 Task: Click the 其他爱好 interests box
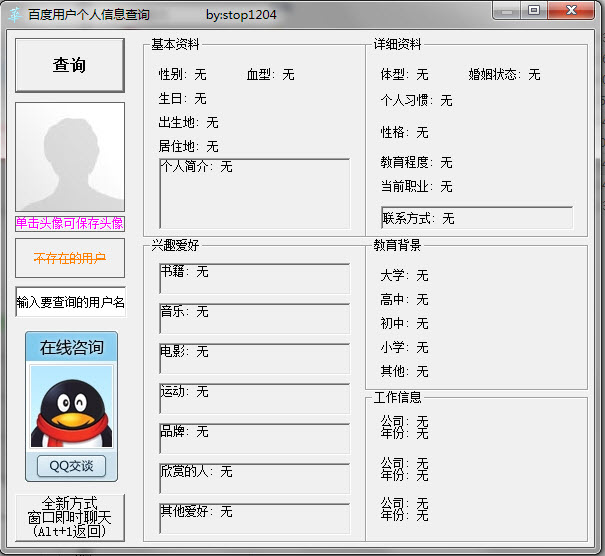coord(255,519)
